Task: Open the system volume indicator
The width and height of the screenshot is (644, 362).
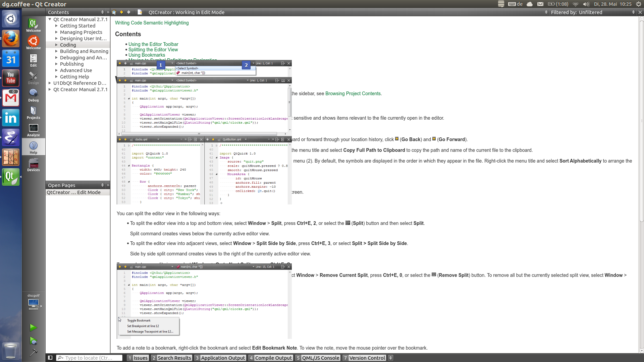Action: [x=586, y=4]
